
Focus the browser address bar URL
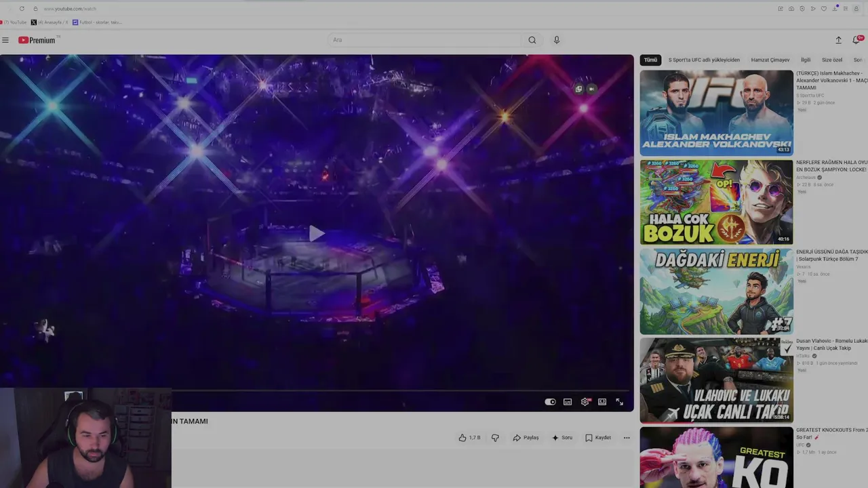tap(70, 9)
